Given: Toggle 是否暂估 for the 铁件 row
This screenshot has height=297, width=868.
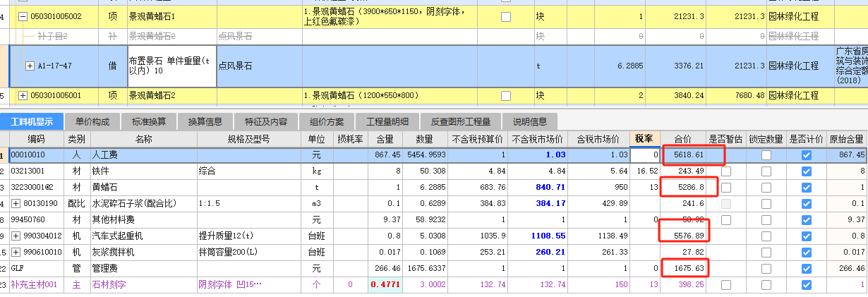Looking at the screenshot, I should [x=725, y=171].
